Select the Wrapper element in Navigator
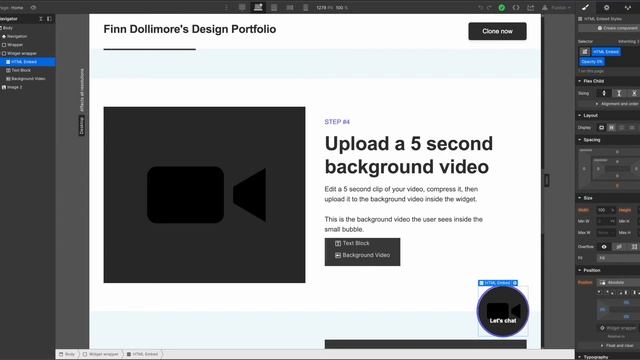The image size is (640, 360). coord(27,45)
